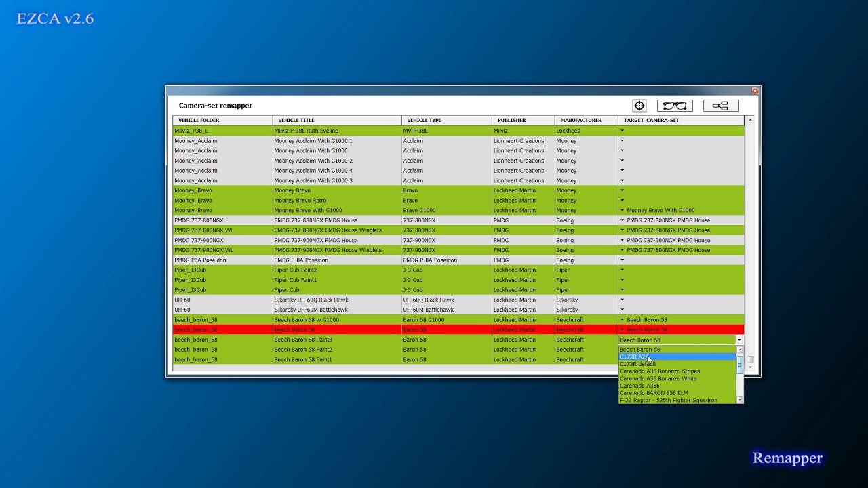Open camera-set dropdown for PMDG P-8A Poseidon
This screenshot has width=868, height=488.
tap(622, 260)
